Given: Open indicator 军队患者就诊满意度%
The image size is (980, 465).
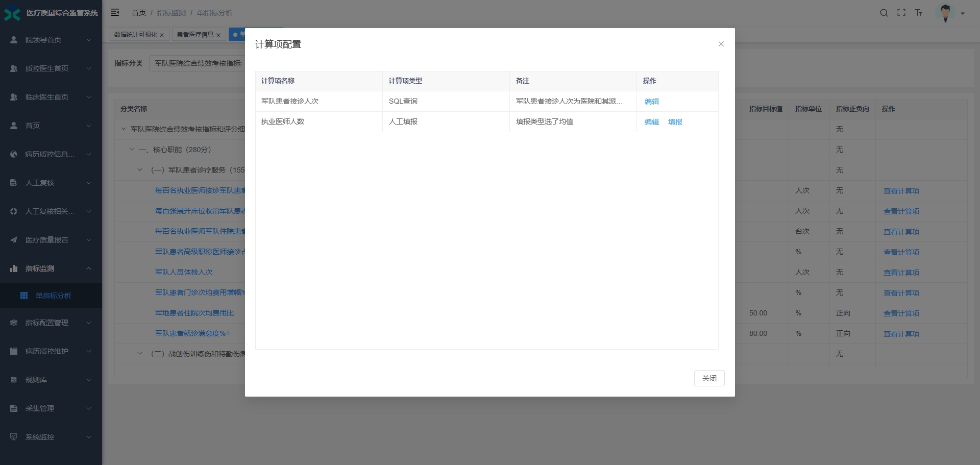Looking at the screenshot, I should pyautogui.click(x=192, y=333).
